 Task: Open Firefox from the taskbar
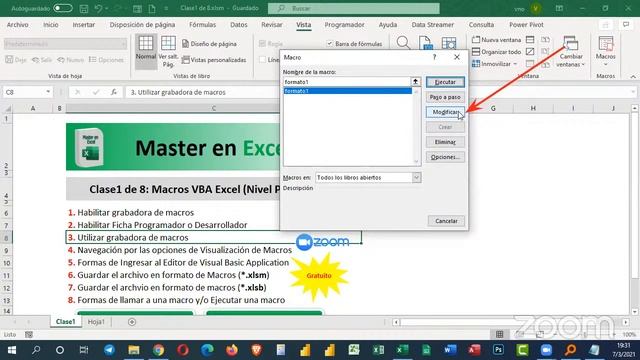(232, 350)
